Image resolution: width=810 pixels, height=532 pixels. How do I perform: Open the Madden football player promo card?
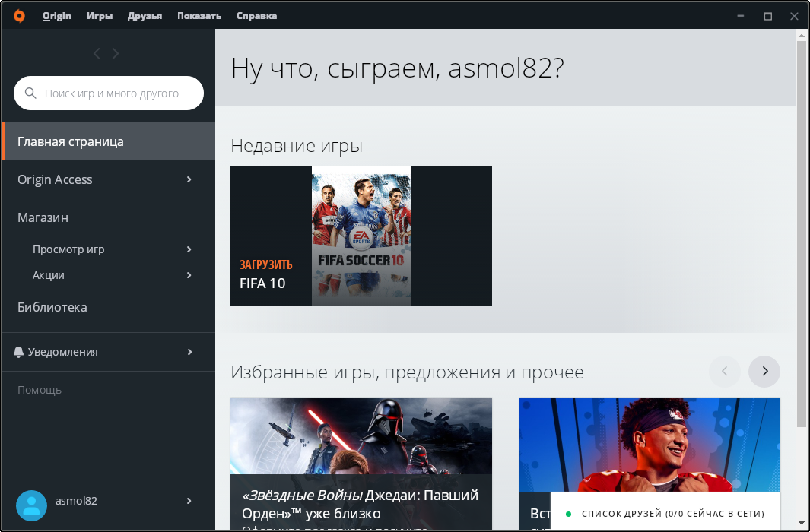(x=650, y=445)
